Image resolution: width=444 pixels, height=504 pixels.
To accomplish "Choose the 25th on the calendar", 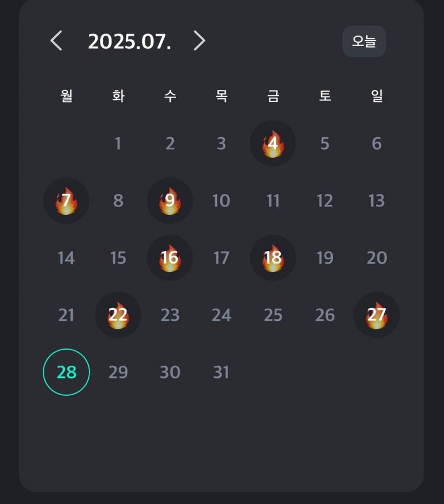I will point(273,315).
